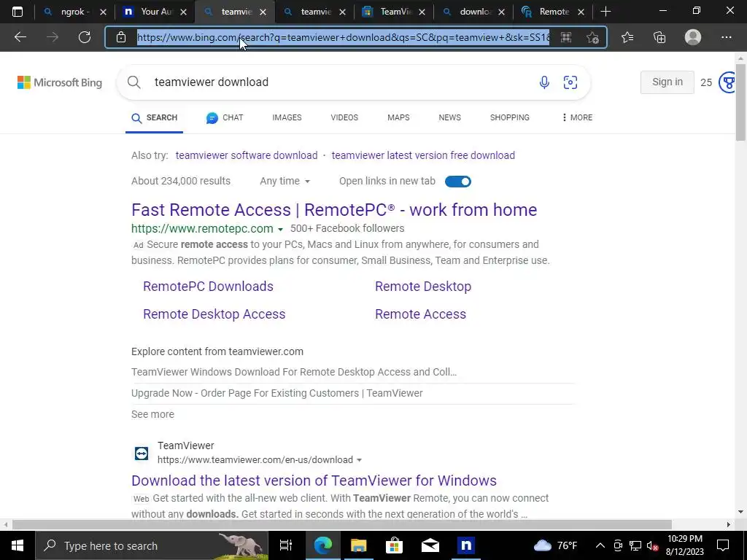Switch to the Remote browser tab
Viewport: 747px width, 560px height.
(x=553, y=12)
